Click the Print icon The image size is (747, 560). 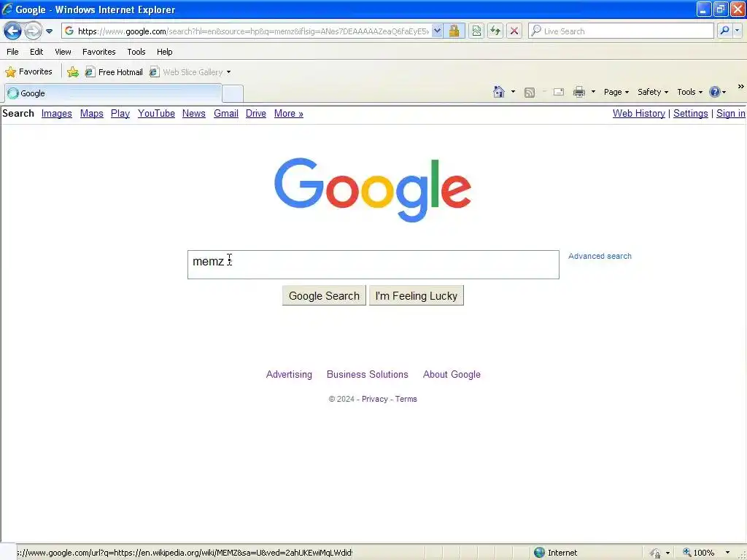click(x=579, y=92)
